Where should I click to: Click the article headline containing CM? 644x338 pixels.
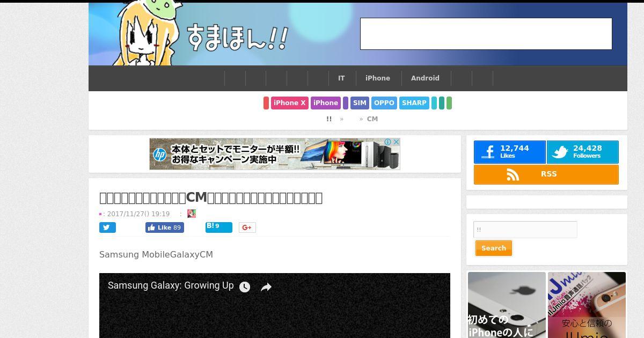(x=211, y=197)
